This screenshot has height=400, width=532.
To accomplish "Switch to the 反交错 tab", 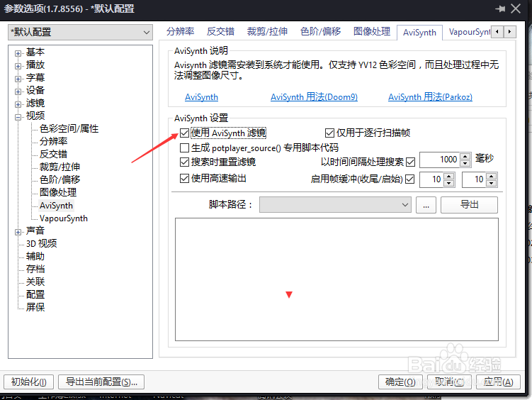I will [220, 32].
